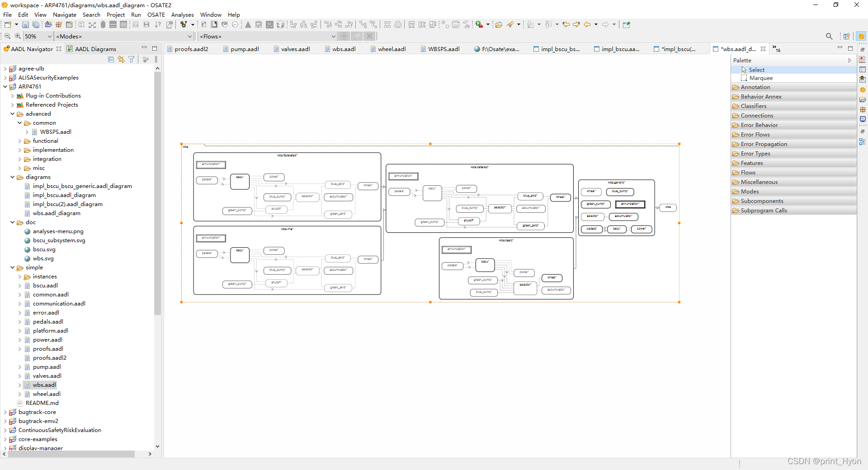This screenshot has height=470, width=868.
Task: Open the Subcomponents palette drawer
Action: pos(793,201)
